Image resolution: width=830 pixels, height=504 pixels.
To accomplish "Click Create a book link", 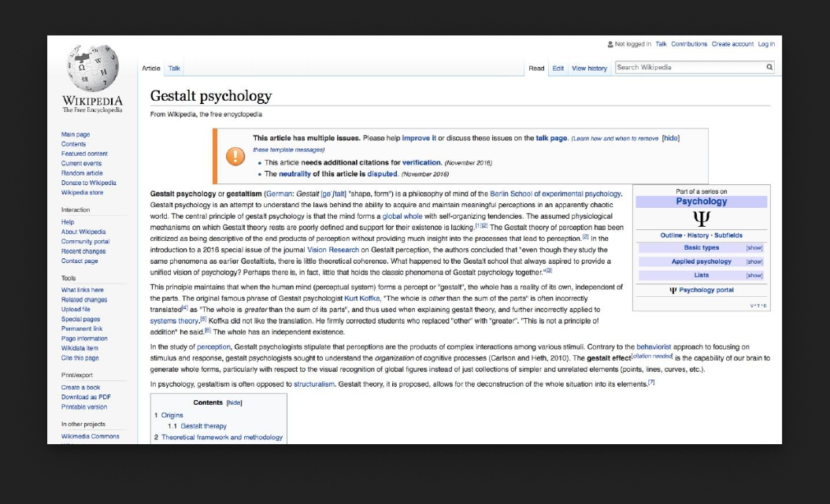I will [80, 387].
